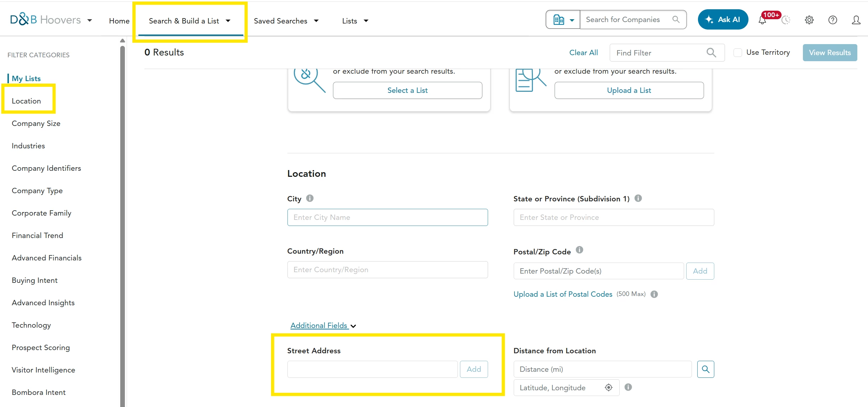Click the Enter Postal/Zip Code(s) field

[x=599, y=271]
